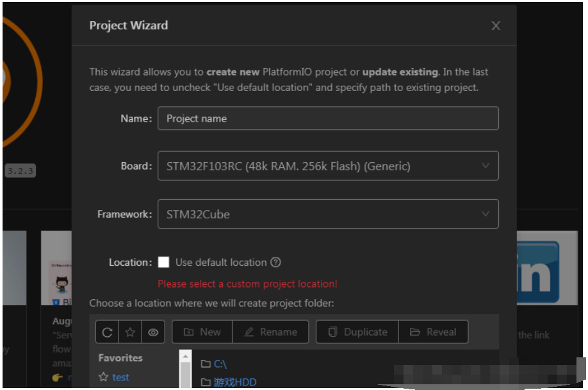Click the red custom project location warning text
Screen dimensions: 588x390
(x=247, y=284)
